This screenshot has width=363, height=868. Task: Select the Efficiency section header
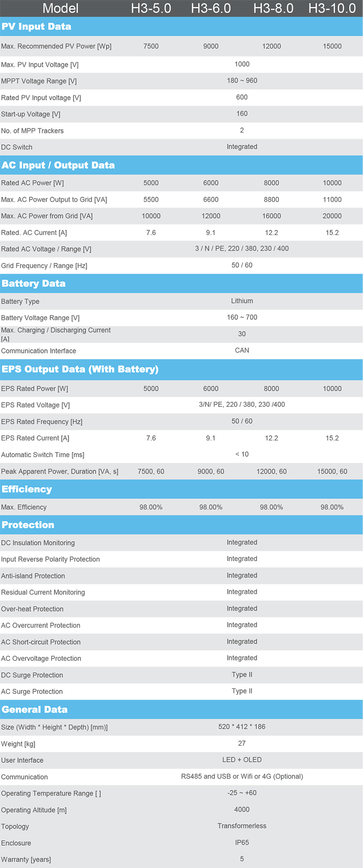point(27,489)
